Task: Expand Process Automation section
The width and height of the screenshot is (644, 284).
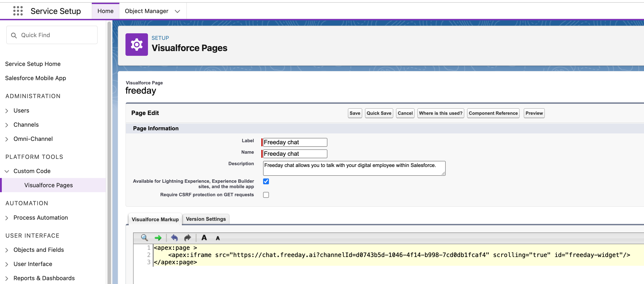Action: click(7, 218)
